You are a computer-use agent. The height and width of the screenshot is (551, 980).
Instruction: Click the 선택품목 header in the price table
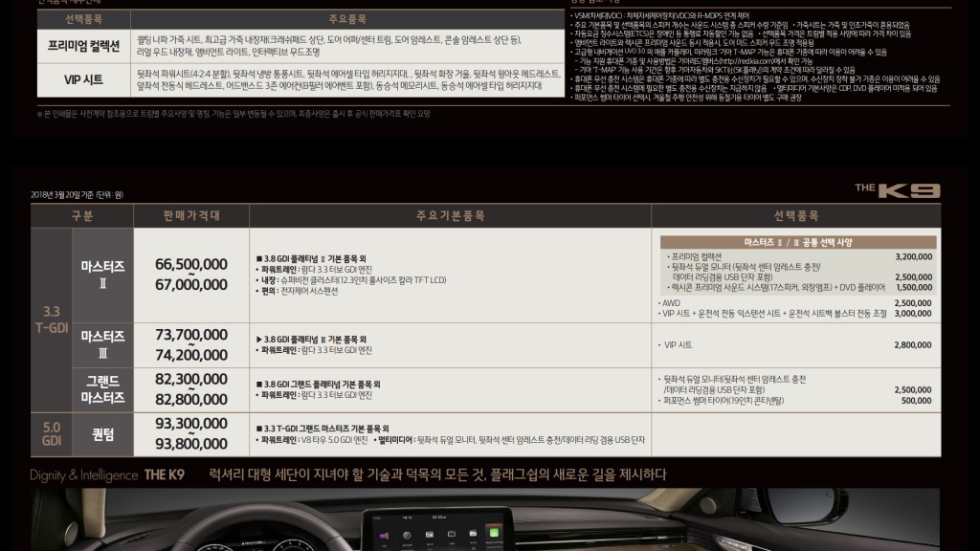(x=795, y=215)
